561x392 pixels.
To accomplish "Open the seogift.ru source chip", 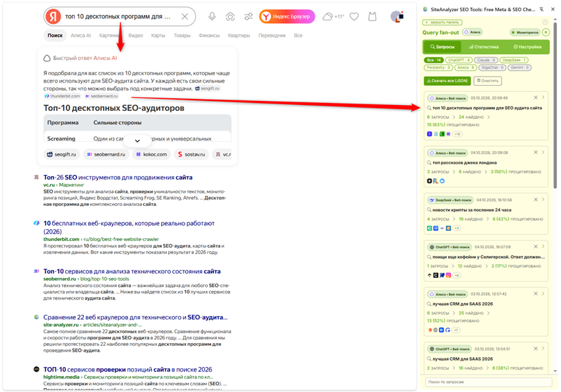I will pyautogui.click(x=61, y=154).
